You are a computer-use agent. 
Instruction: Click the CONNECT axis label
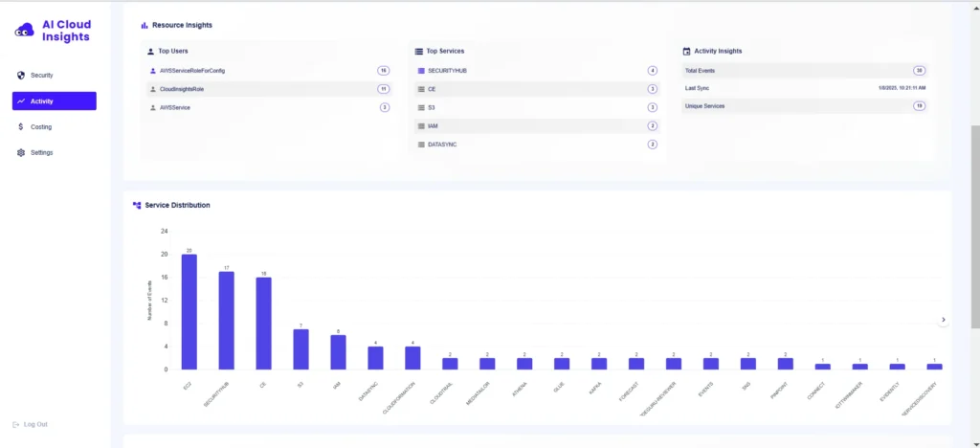click(x=816, y=391)
